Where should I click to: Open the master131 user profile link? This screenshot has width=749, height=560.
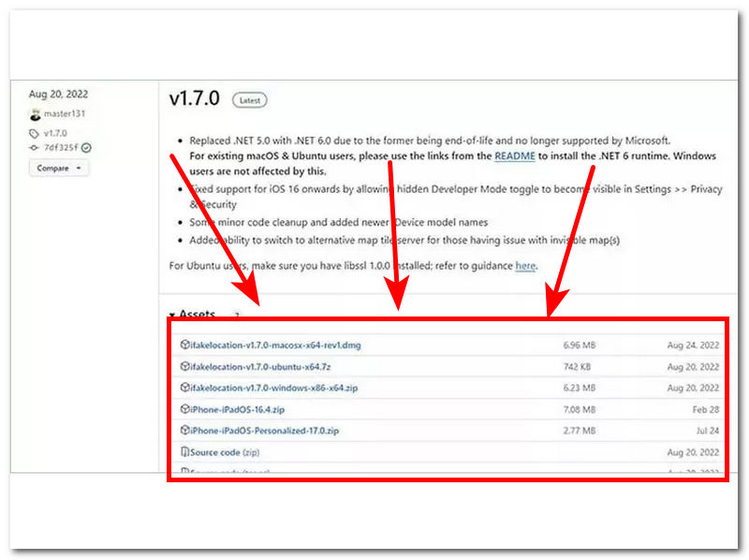[65, 114]
